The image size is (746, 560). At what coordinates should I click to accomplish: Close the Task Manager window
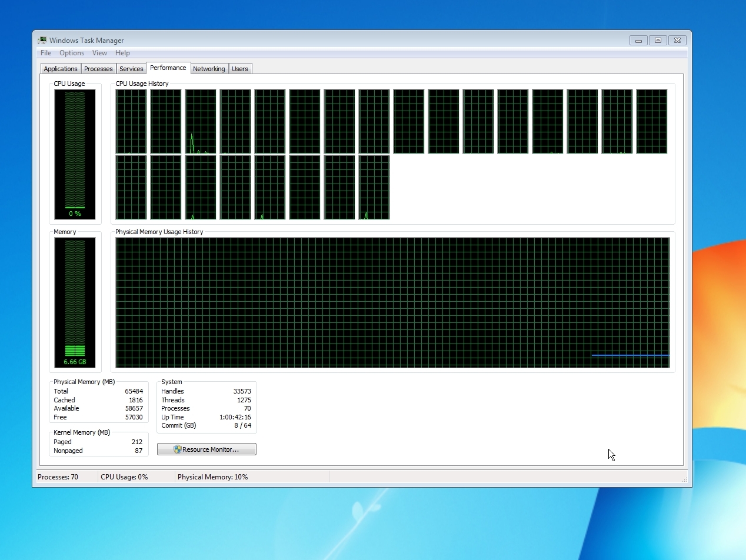pos(677,41)
